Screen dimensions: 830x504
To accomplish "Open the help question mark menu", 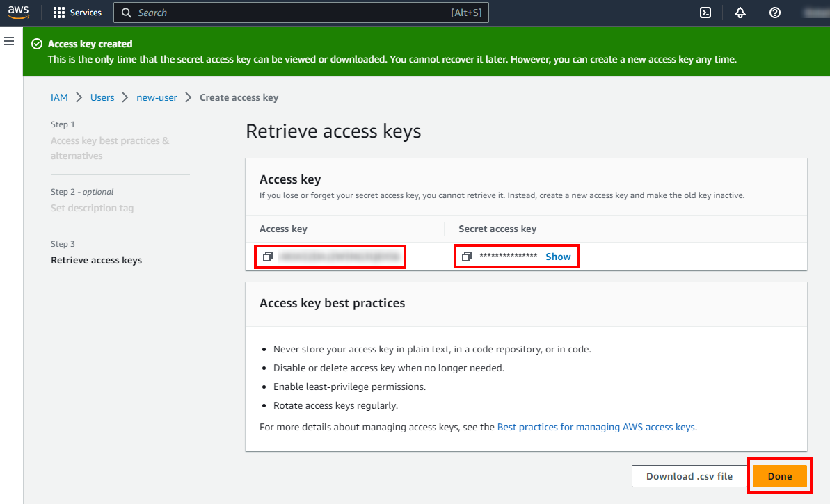I will [775, 13].
